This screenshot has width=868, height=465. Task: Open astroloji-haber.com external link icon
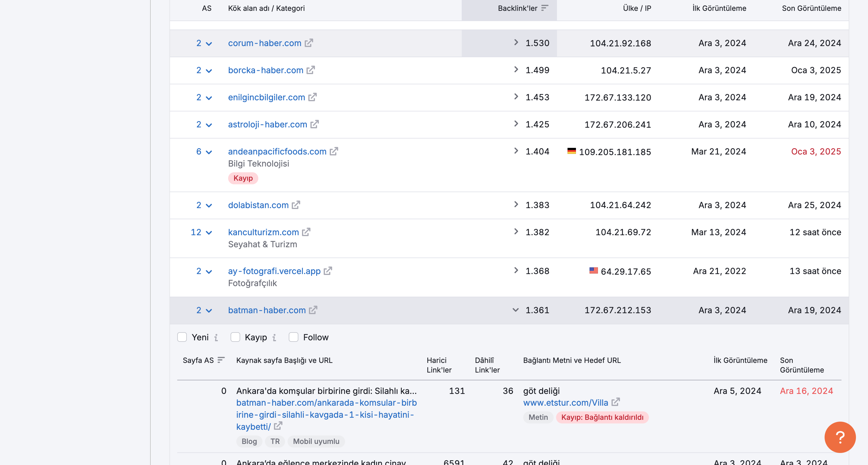pos(315,124)
